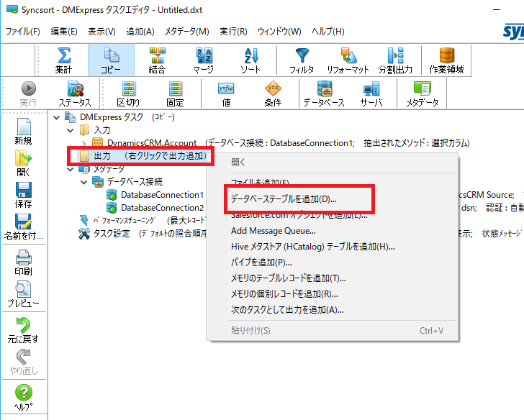
Task: Open the ヘルプ(H) menu
Action: [x=327, y=32]
